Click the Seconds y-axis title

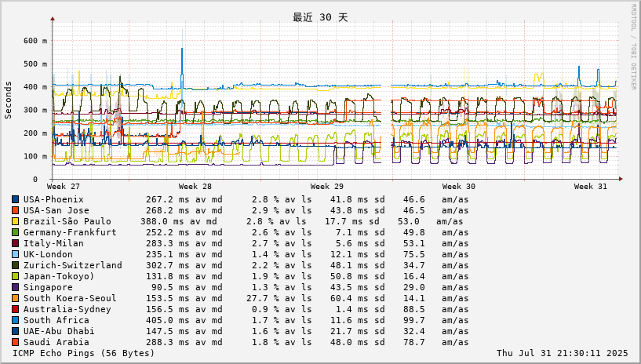click(x=8, y=100)
